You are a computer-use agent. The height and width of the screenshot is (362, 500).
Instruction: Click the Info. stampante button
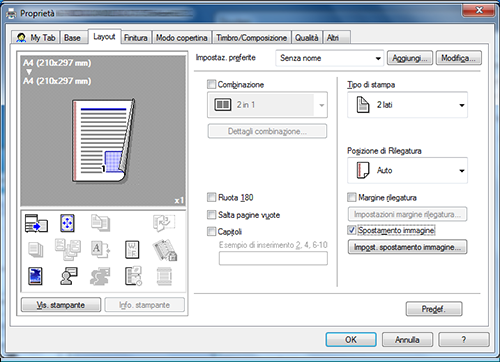(144, 305)
